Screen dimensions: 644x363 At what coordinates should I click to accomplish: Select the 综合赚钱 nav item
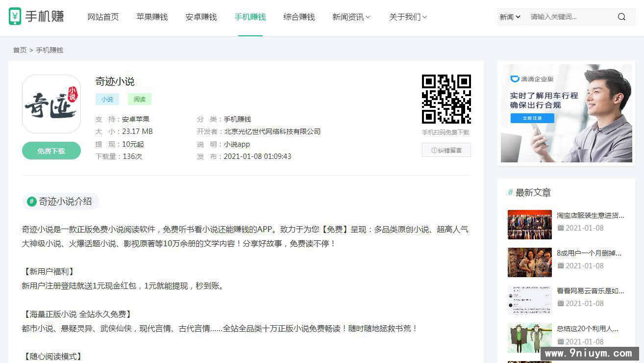point(299,16)
